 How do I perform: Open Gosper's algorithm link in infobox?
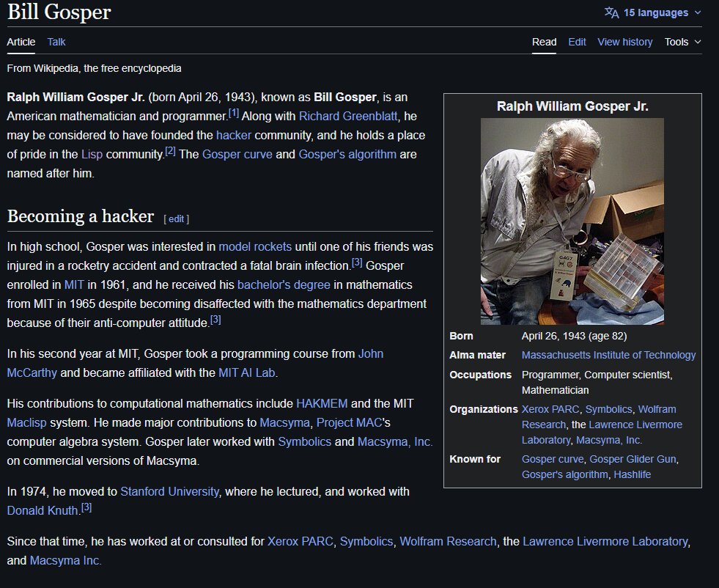[x=565, y=474]
